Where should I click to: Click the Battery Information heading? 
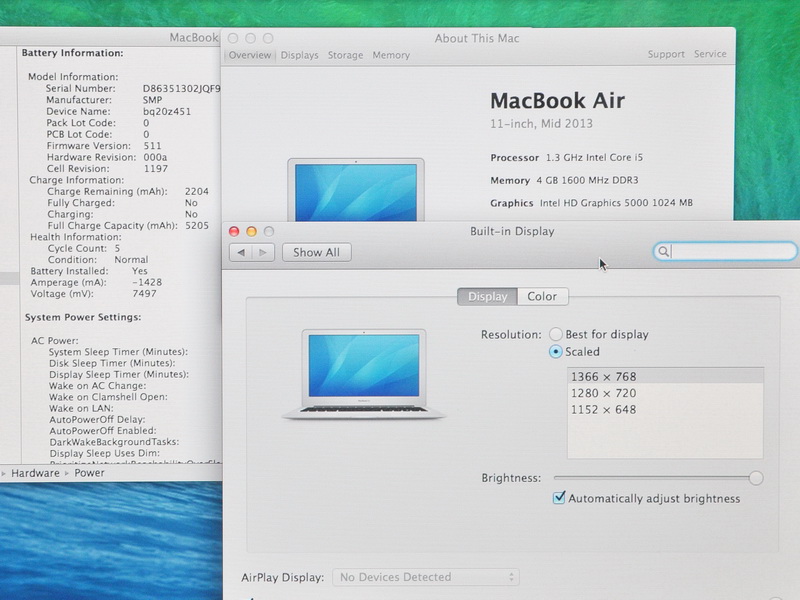[72, 53]
